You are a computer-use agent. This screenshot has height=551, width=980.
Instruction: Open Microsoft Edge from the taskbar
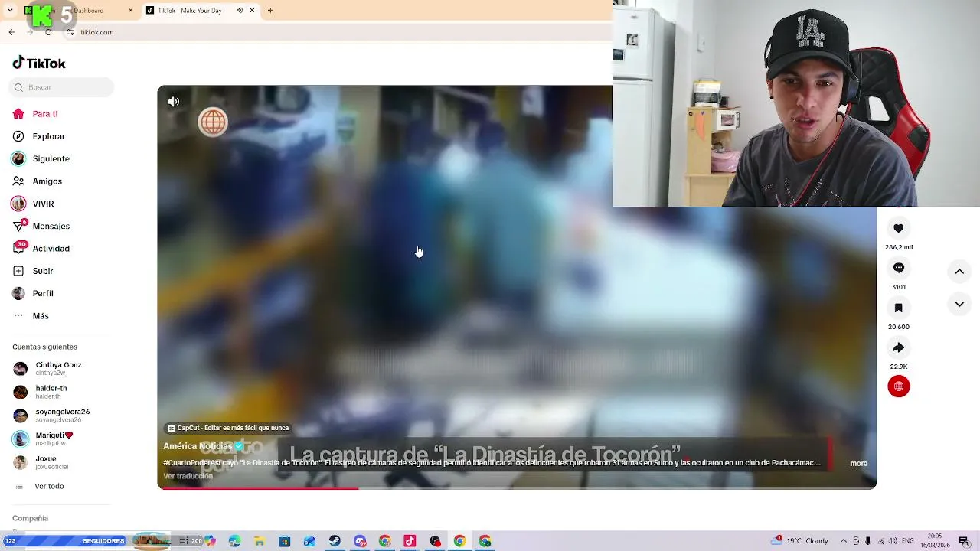pyautogui.click(x=234, y=541)
